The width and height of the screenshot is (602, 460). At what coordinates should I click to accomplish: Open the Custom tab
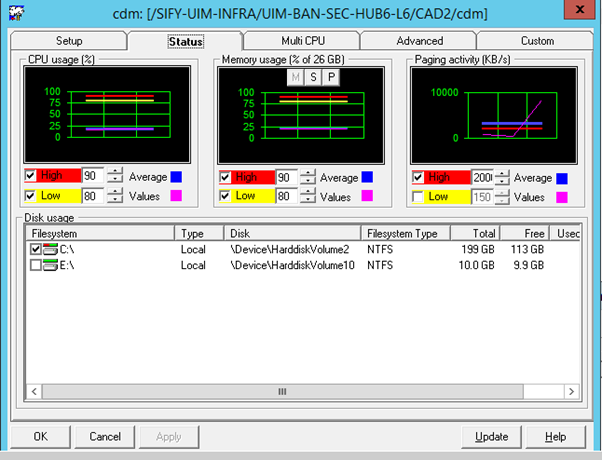537,41
